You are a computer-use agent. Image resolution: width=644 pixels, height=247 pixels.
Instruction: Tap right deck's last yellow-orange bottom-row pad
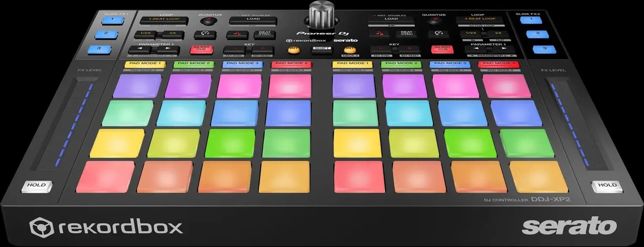[x=539, y=176]
